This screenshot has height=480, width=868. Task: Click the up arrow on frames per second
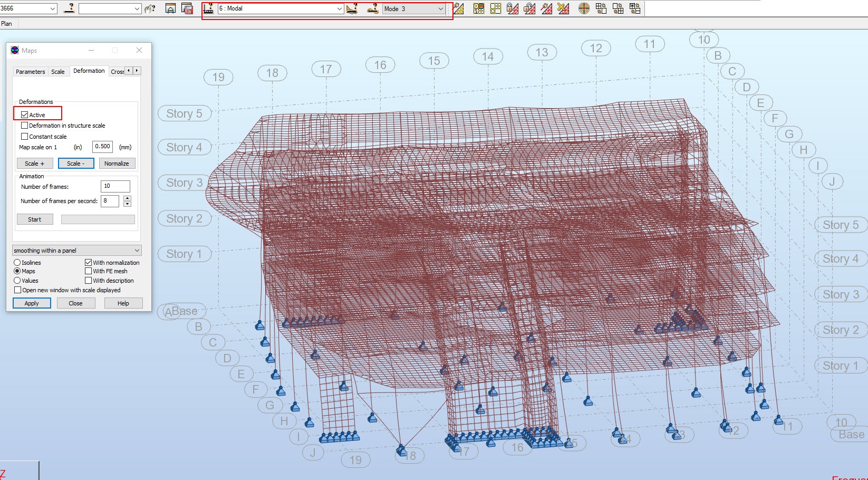pos(127,198)
